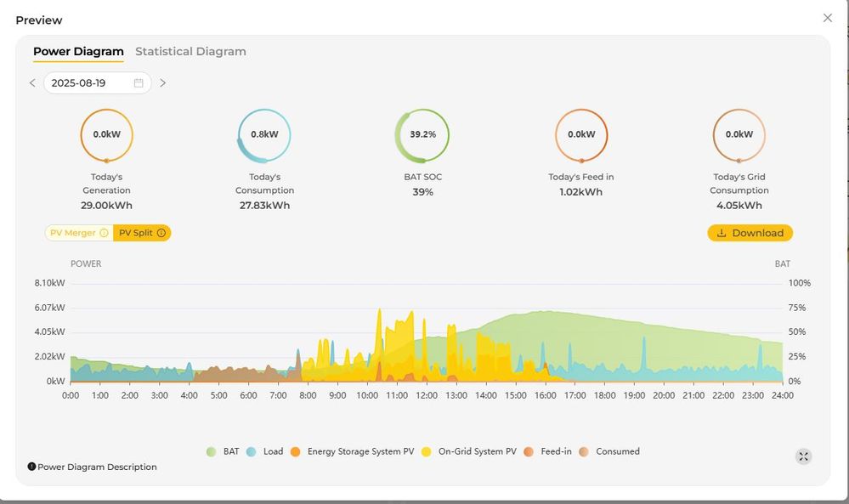Open Power Diagram Description info
This screenshot has height=504, width=849.
(92, 467)
